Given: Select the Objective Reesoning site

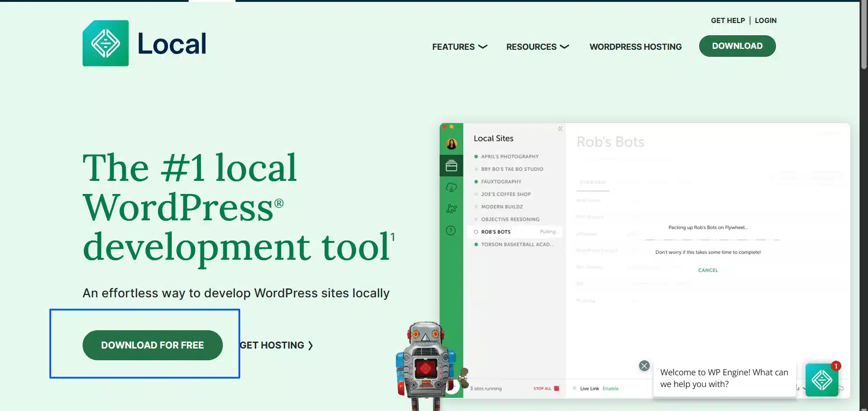Looking at the screenshot, I should [x=510, y=219].
